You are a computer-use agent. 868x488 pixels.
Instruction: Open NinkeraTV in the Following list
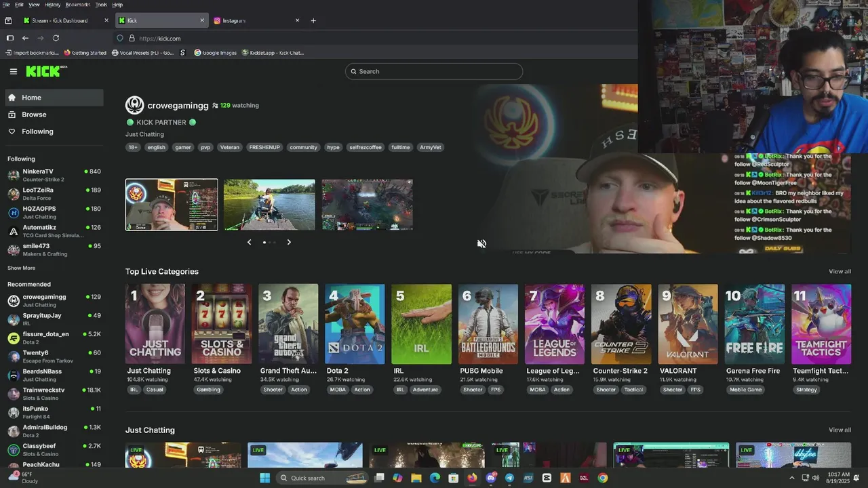click(x=54, y=175)
